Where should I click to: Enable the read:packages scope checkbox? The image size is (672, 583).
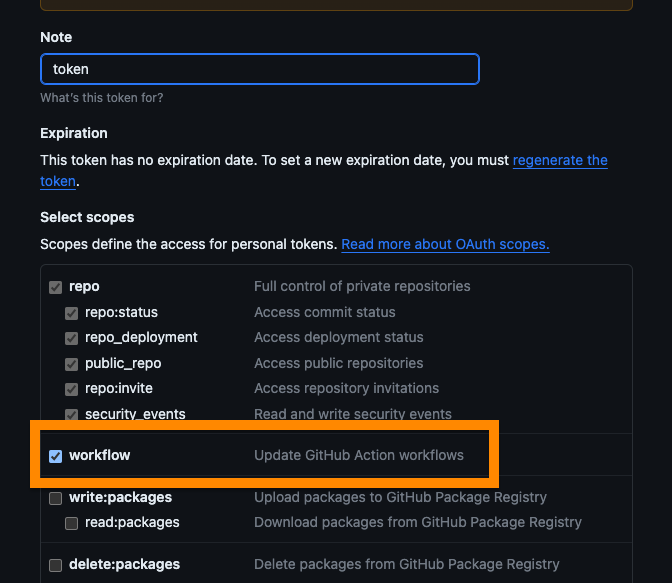[72, 522]
